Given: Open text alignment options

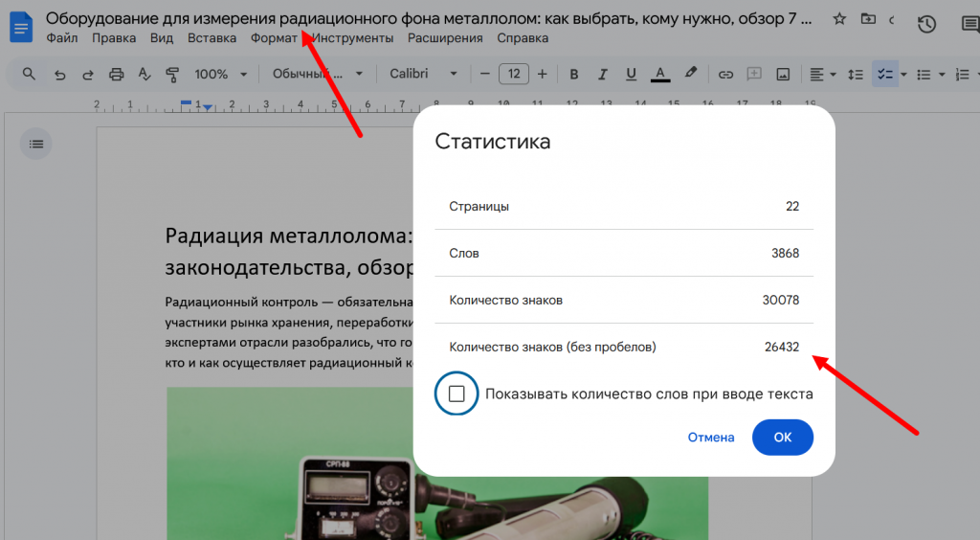Looking at the screenshot, I should click(822, 75).
